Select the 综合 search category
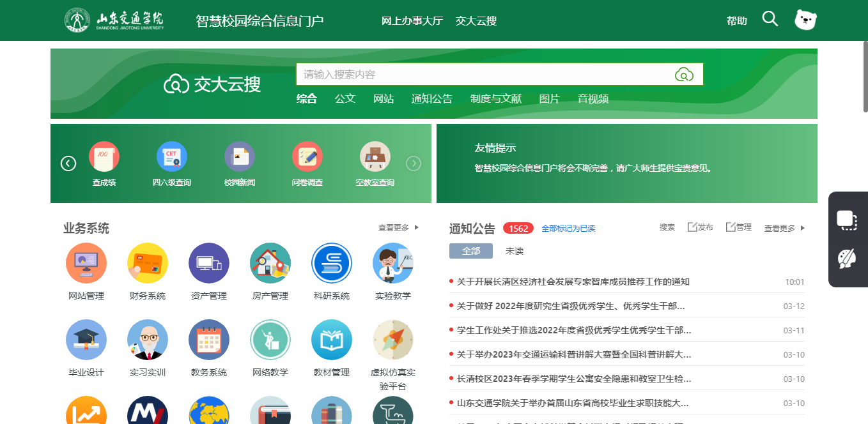The width and height of the screenshot is (868, 424). [306, 98]
